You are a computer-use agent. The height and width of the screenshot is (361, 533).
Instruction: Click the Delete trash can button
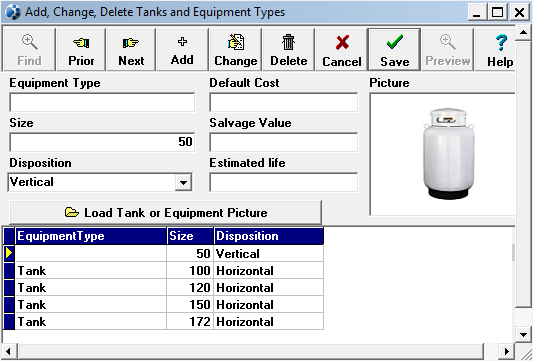(289, 50)
